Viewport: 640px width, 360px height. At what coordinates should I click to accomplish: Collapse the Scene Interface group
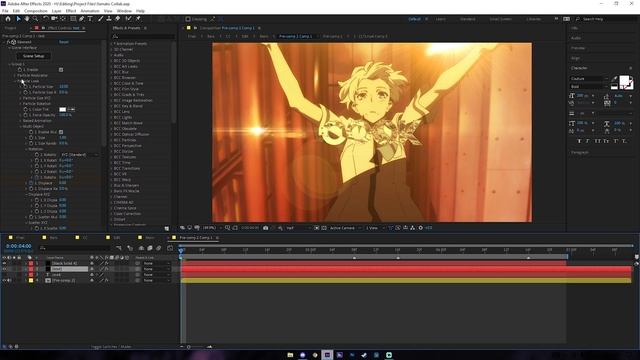pyautogui.click(x=9, y=48)
